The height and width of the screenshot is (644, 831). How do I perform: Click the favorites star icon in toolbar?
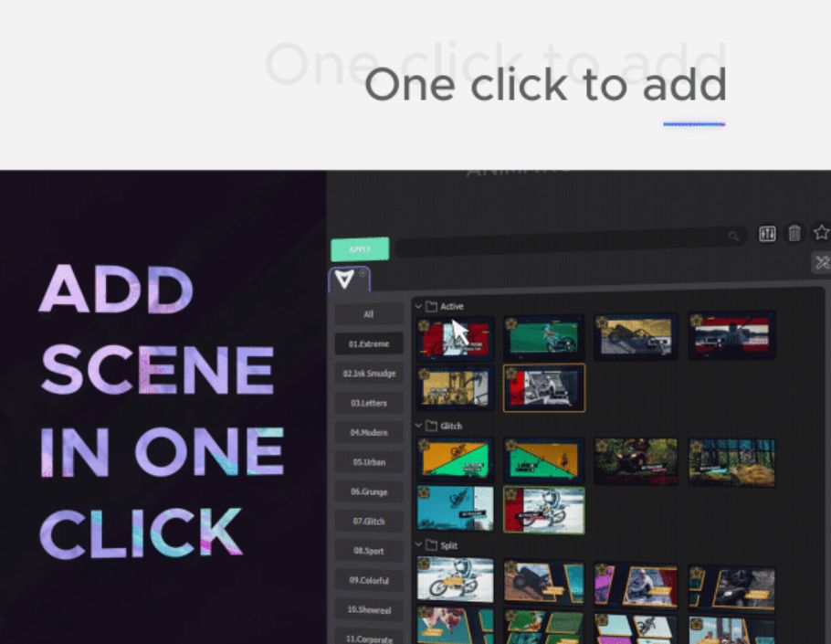[x=821, y=233]
